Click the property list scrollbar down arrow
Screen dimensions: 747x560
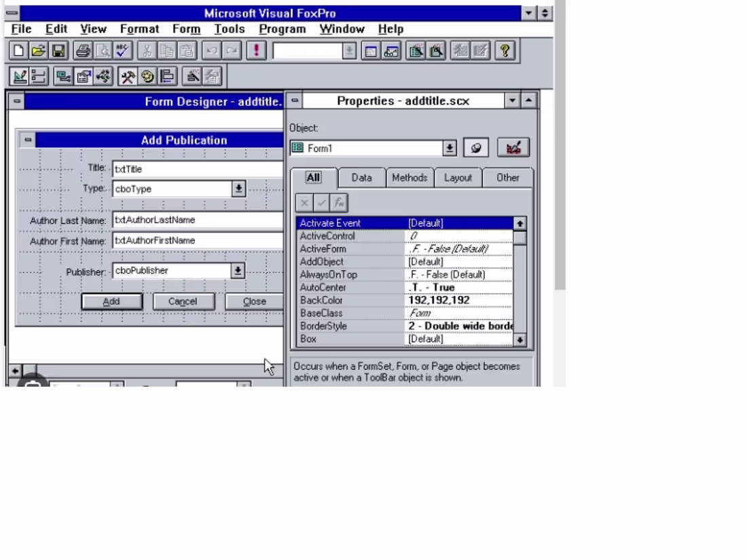520,339
